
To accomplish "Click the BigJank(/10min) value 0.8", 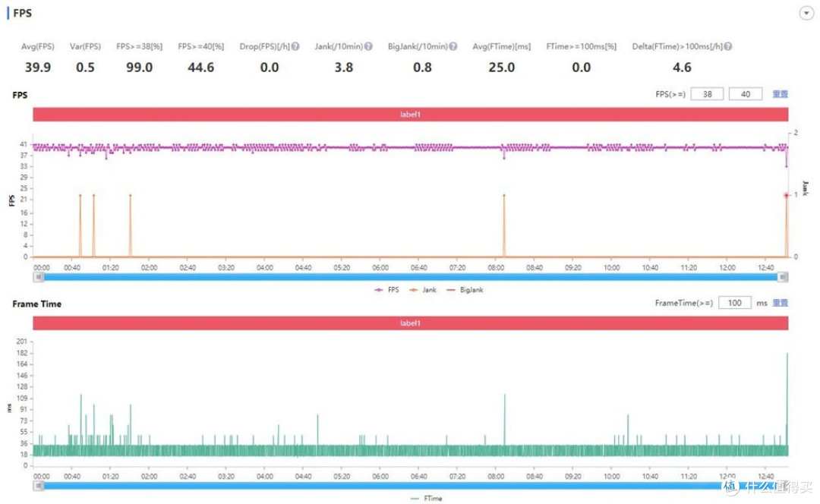I will (x=422, y=68).
